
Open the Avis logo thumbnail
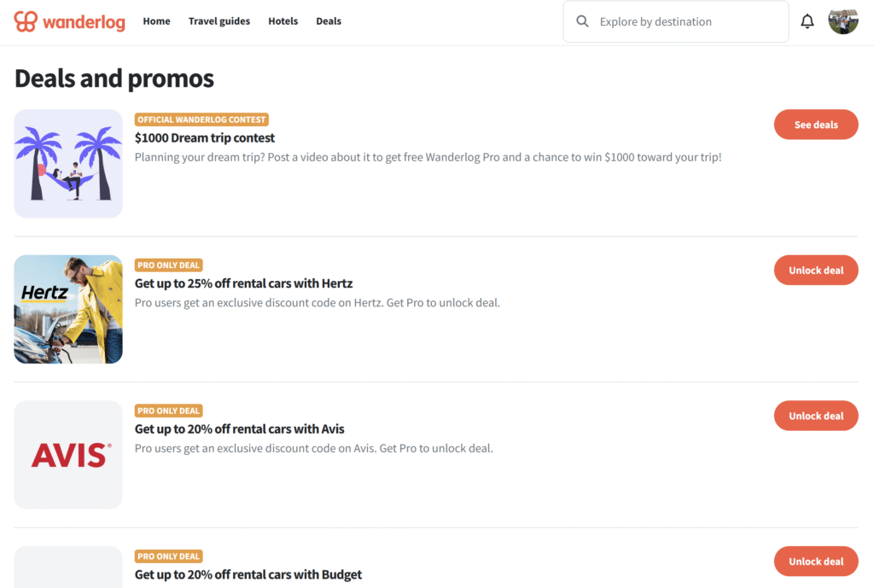(x=68, y=454)
